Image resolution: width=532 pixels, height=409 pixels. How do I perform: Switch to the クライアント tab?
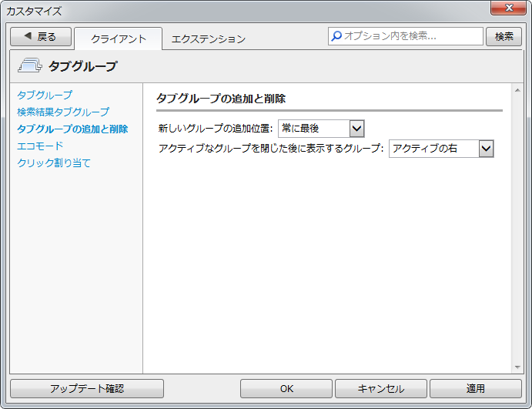tap(118, 39)
